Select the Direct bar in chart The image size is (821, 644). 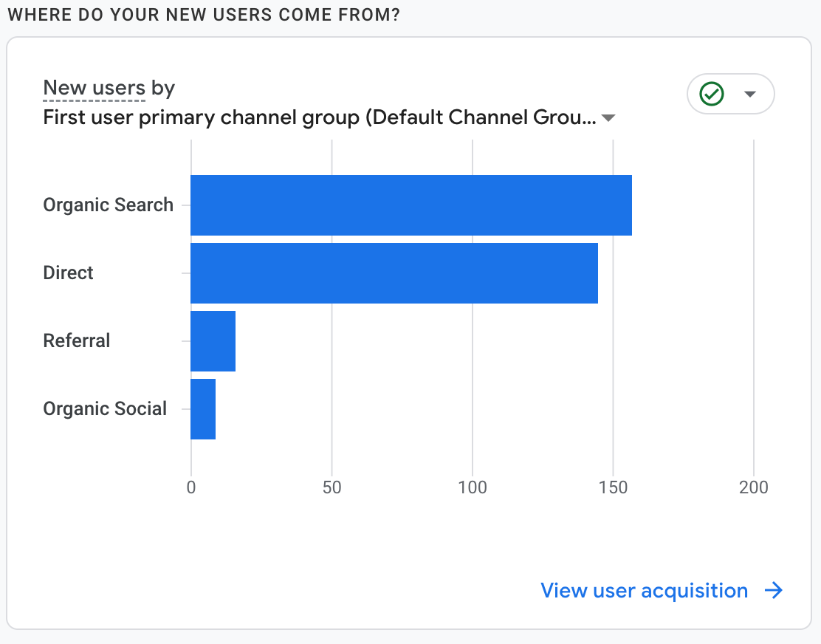[x=394, y=273]
